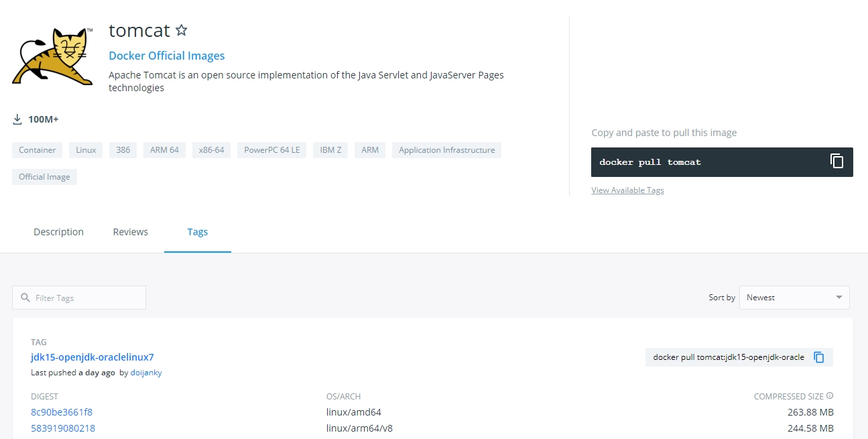Image resolution: width=868 pixels, height=439 pixels.
Task: Open the jdk15-openjdk-oraclelinux7 tag link
Action: tap(92, 357)
